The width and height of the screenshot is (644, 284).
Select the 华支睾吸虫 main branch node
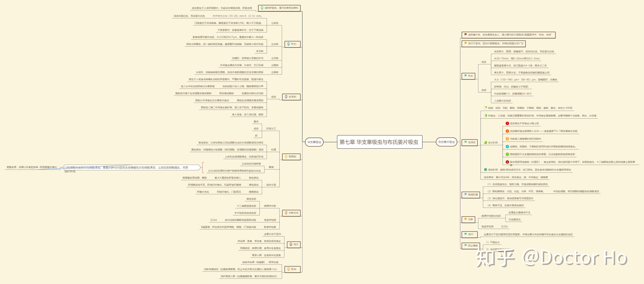[314, 142]
